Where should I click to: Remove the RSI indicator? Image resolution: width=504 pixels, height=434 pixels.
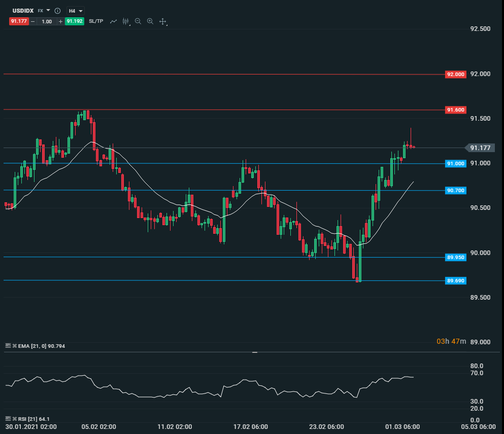14,419
